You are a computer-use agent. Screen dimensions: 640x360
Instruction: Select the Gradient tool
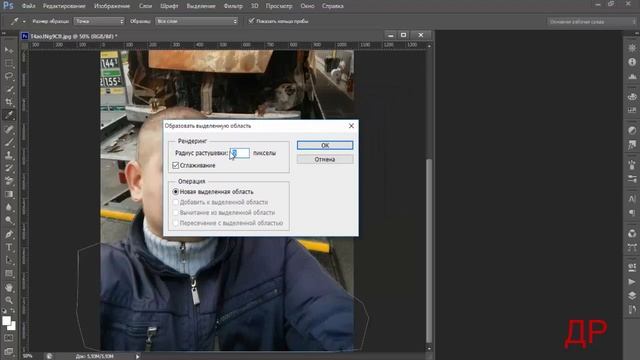pos(9,194)
